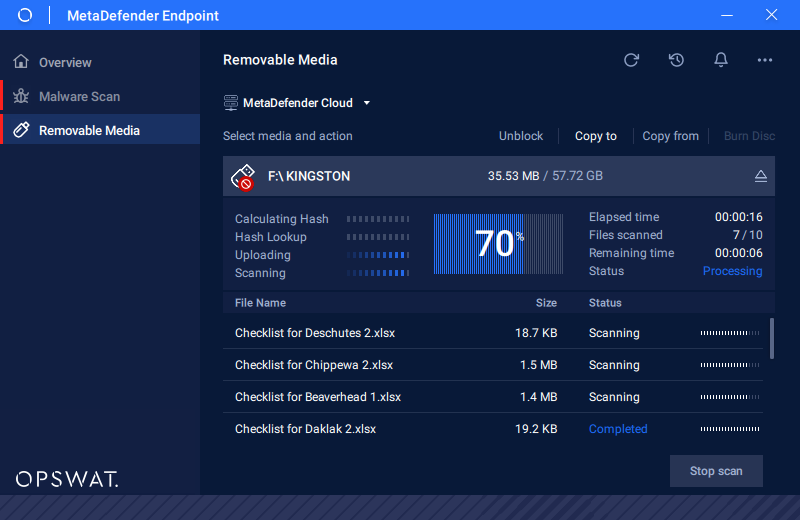Click the OPSWAT logo in sidebar bottom
The image size is (800, 520).
(x=67, y=479)
